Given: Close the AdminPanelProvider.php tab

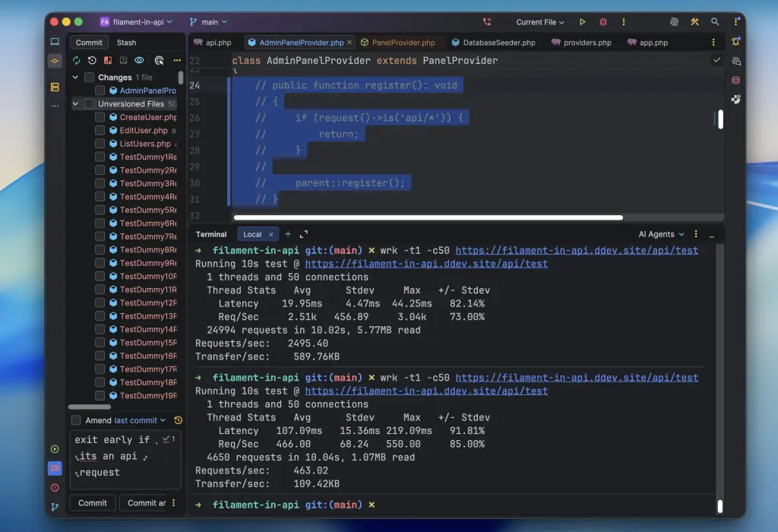Looking at the screenshot, I should coord(349,43).
